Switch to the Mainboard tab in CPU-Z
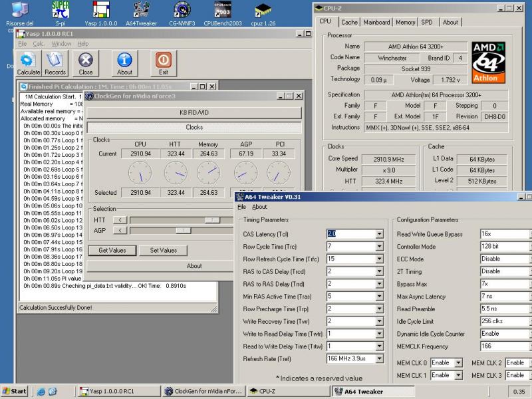This screenshot has height=399, width=532. (376, 23)
